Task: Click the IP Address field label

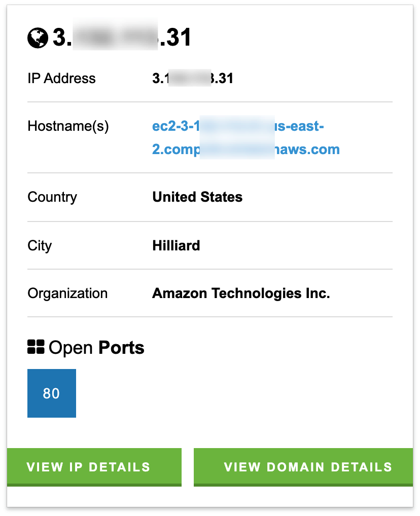Action: tap(61, 79)
